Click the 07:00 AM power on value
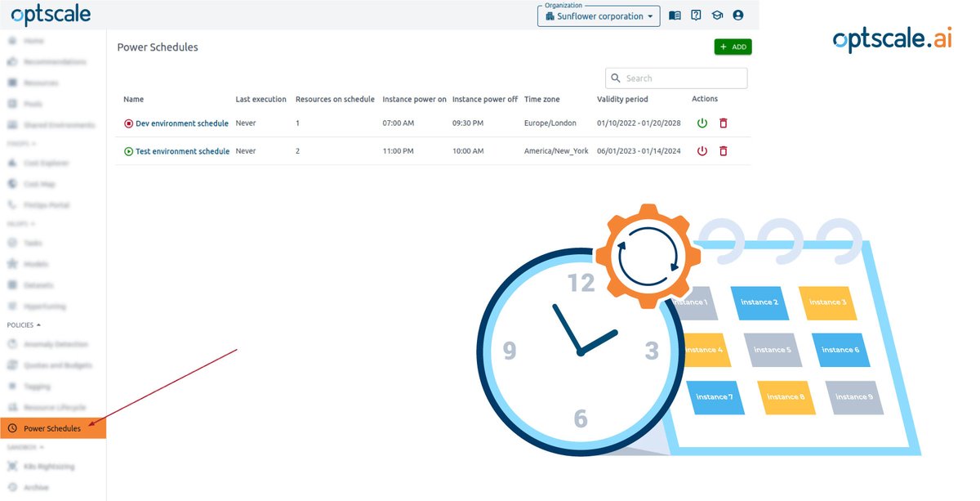 click(x=399, y=123)
